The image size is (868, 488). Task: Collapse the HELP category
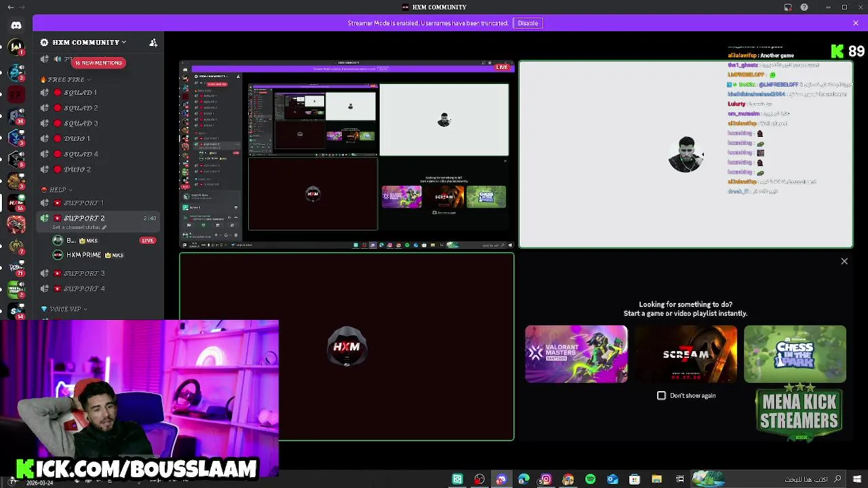point(58,190)
